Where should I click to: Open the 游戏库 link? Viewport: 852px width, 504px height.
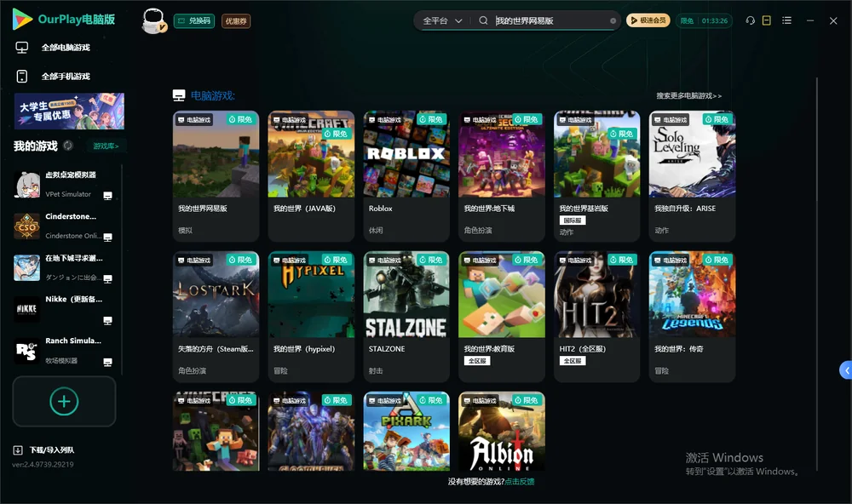[106, 146]
